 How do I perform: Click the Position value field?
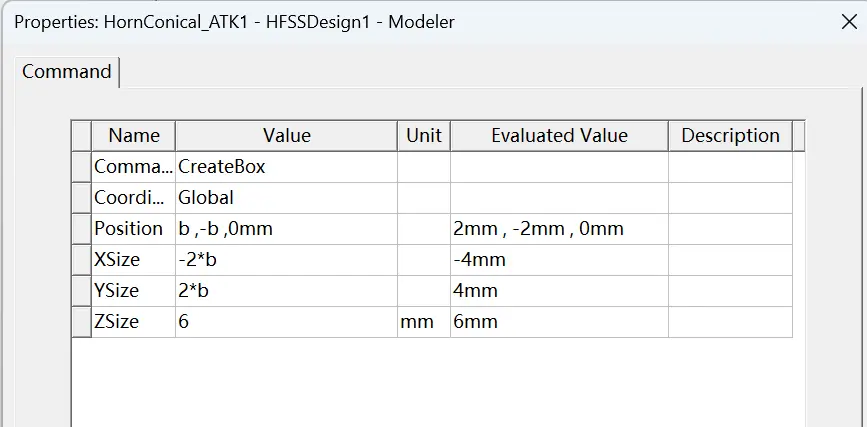tap(286, 229)
